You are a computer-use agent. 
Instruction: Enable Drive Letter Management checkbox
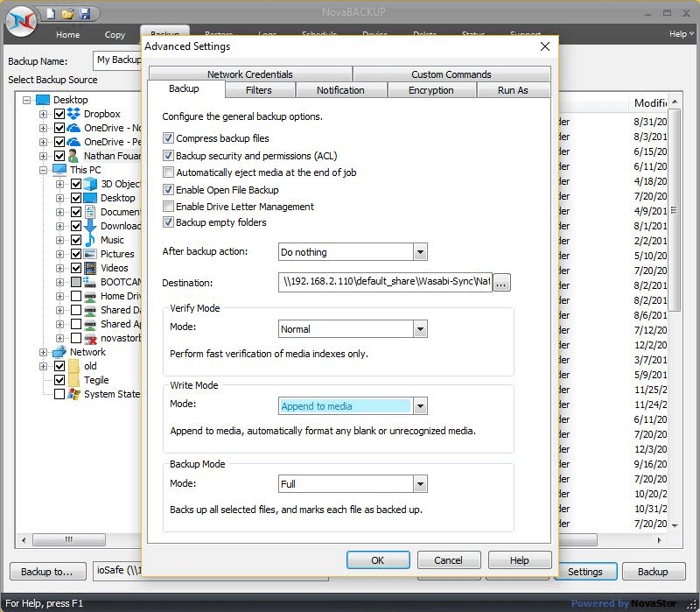(168, 207)
